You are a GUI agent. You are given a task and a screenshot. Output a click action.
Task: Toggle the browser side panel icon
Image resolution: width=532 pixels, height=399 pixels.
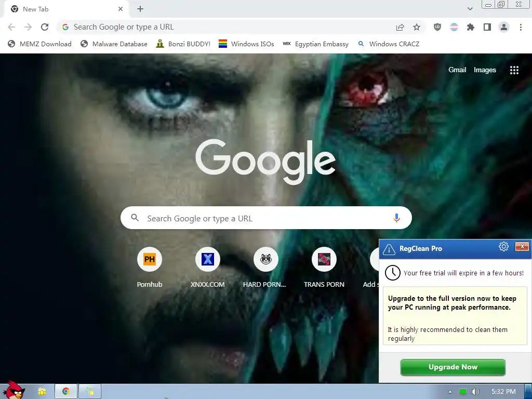(487, 27)
